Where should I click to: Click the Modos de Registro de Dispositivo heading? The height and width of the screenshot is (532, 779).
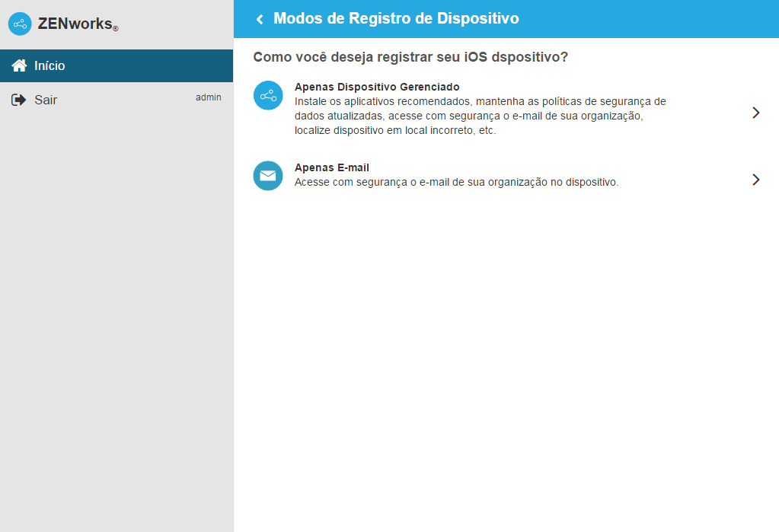[396, 18]
